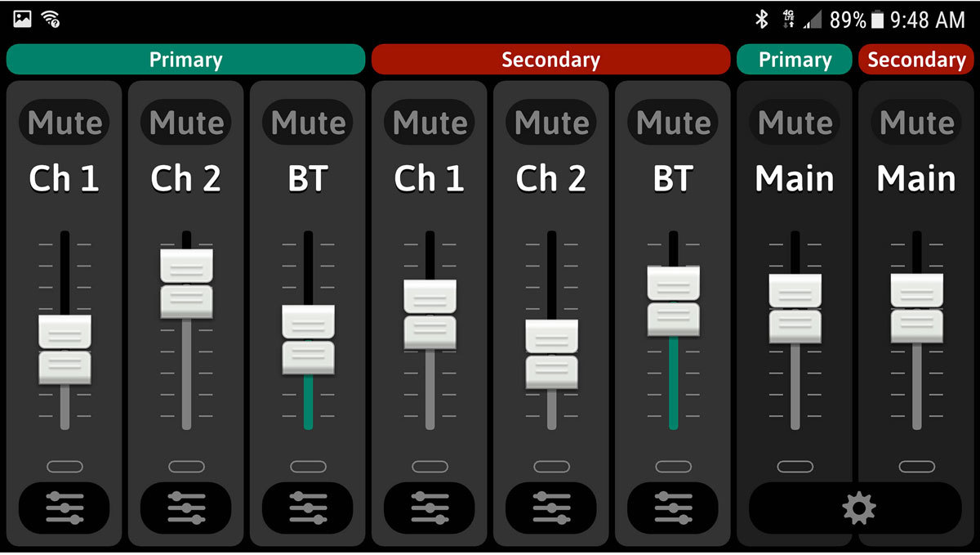980x555 pixels.
Task: Open EQ settings for Primary BT channel
Action: [x=308, y=508]
